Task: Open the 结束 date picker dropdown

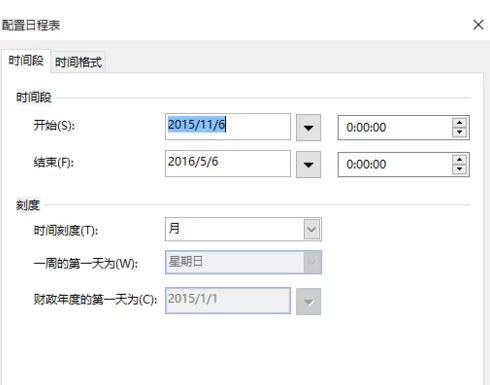Action: (308, 165)
